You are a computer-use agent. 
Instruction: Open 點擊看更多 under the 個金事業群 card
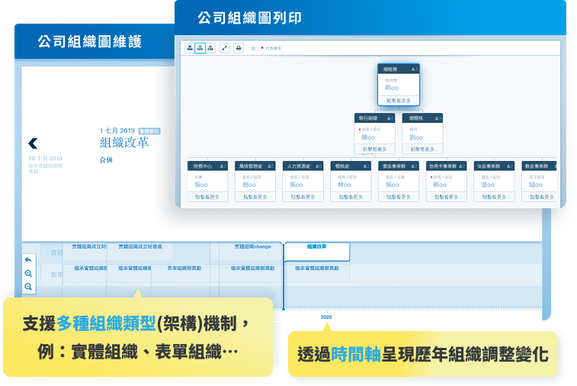399,197
